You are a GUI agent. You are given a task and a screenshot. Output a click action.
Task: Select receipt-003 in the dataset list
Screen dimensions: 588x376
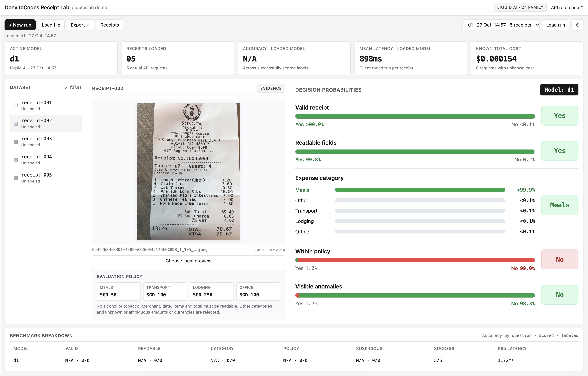click(x=46, y=142)
